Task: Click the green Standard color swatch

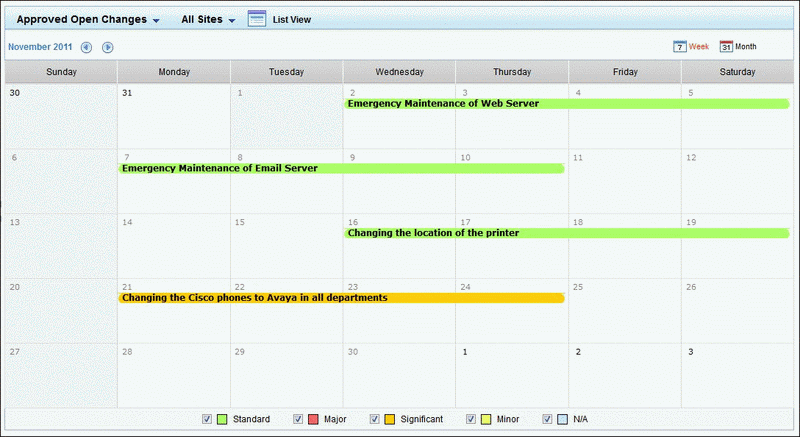Action: pos(222,419)
